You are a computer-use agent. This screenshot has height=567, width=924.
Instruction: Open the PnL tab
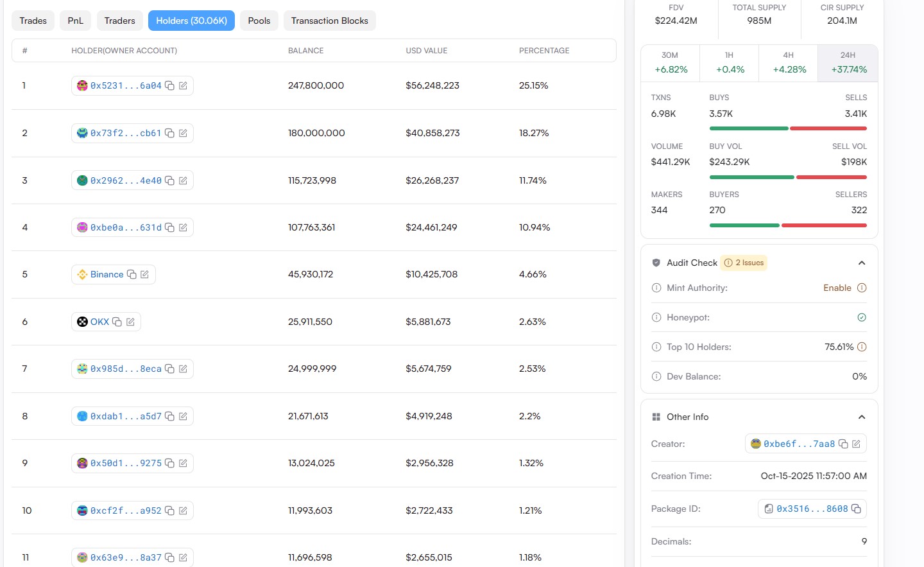[76, 21]
